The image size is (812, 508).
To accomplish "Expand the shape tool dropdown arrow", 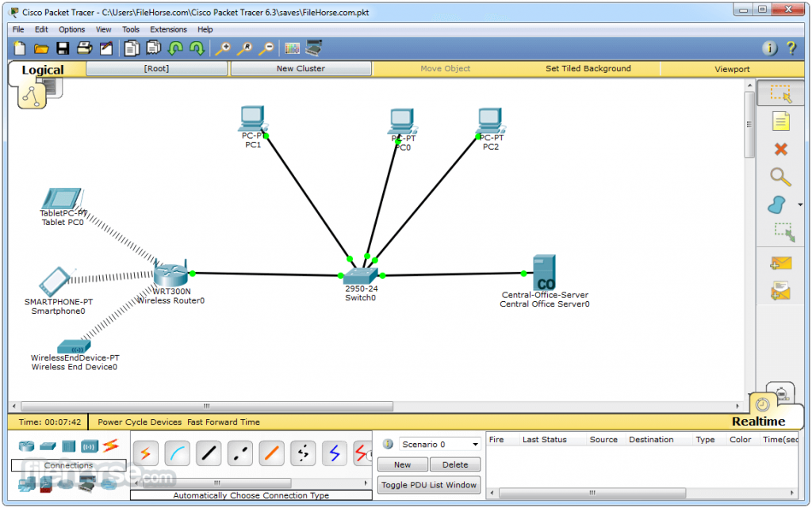I will pos(800,204).
